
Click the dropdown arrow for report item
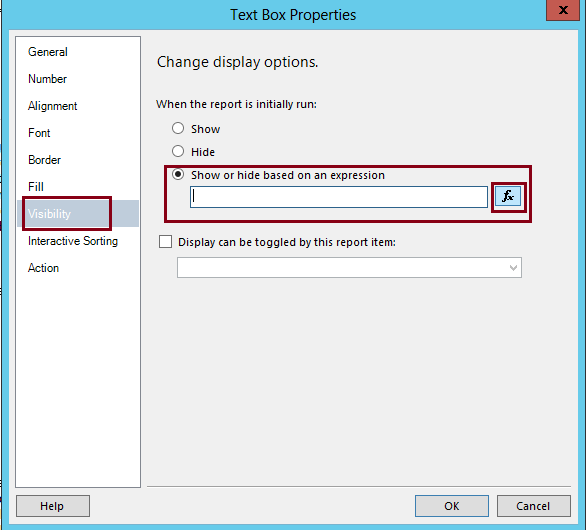click(x=513, y=268)
